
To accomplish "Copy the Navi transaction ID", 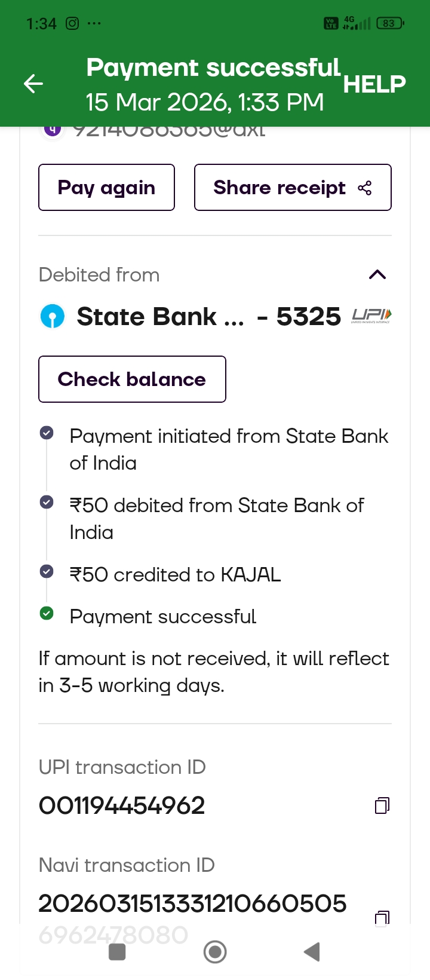I will 382,917.
